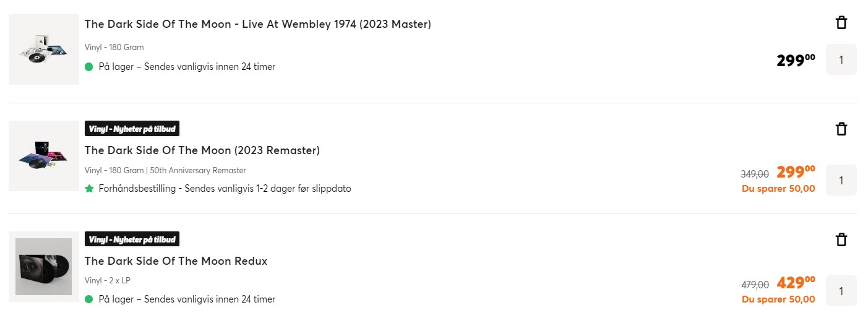View the Dark Side Redux cover thumbnail
The width and height of the screenshot is (868, 318).
coord(44,267)
